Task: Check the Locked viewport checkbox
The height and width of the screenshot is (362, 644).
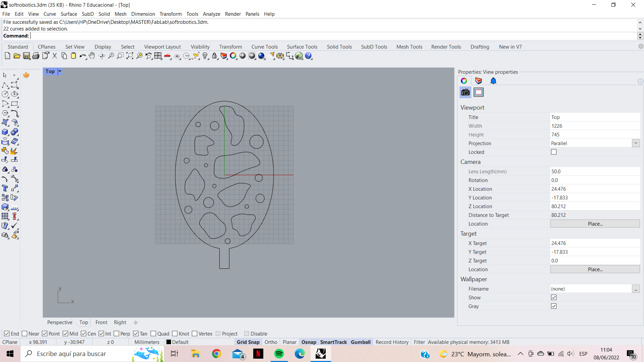Action: click(x=554, y=152)
